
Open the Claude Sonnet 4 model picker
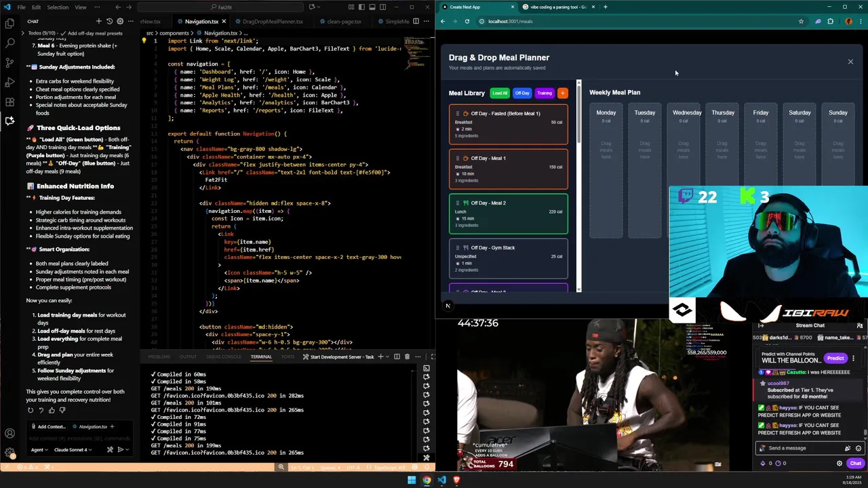coord(72,449)
